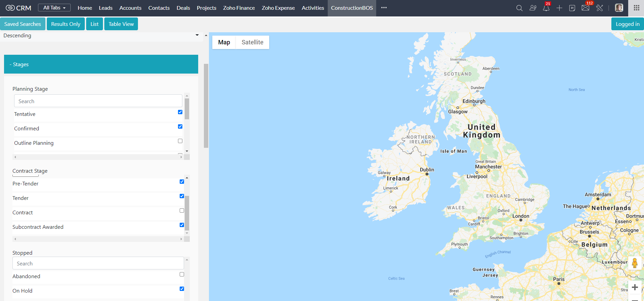
Task: Open the Zoho Expense tab
Action: (278, 8)
